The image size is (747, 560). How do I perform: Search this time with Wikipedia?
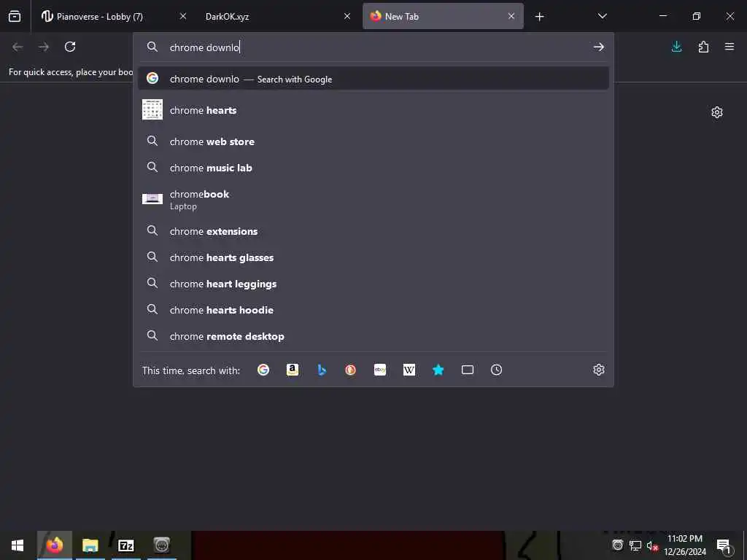(x=409, y=370)
